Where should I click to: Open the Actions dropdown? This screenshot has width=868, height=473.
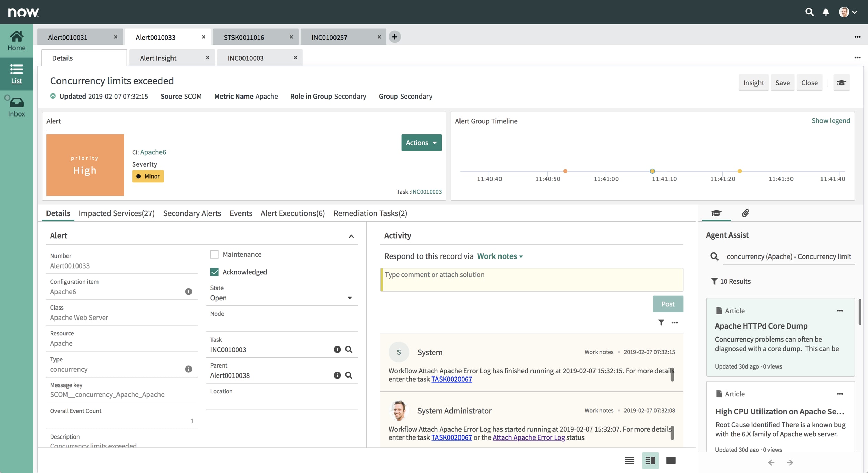pos(421,143)
